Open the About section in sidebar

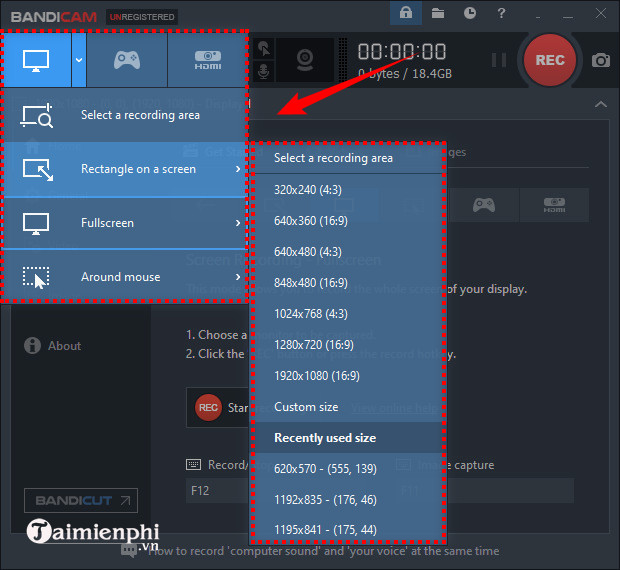click(64, 346)
